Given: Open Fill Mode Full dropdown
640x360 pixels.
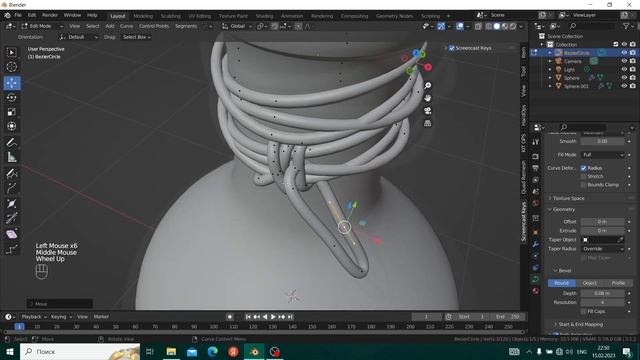Looking at the screenshot, I should coord(602,155).
